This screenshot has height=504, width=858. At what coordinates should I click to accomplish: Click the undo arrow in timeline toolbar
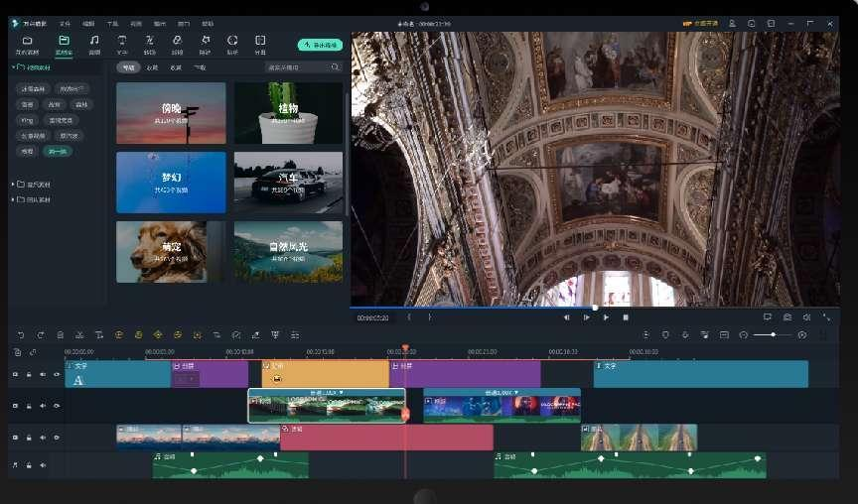click(x=19, y=334)
